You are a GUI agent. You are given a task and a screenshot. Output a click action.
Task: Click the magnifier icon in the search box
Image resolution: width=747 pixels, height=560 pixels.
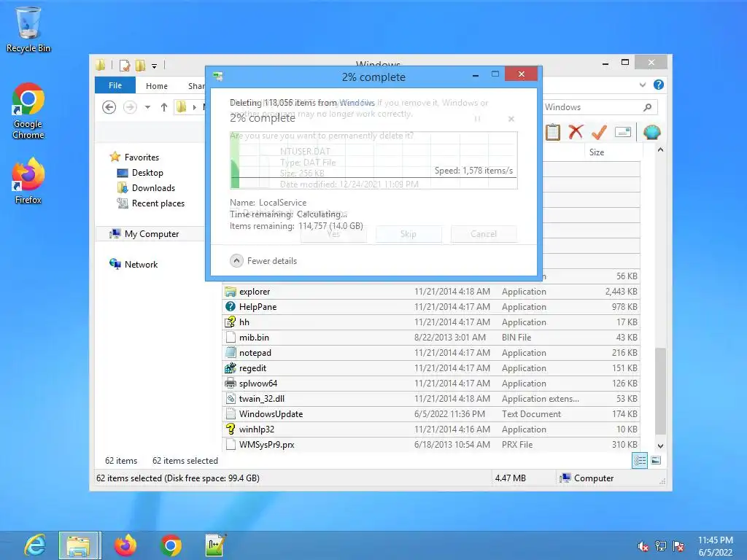tap(647, 107)
